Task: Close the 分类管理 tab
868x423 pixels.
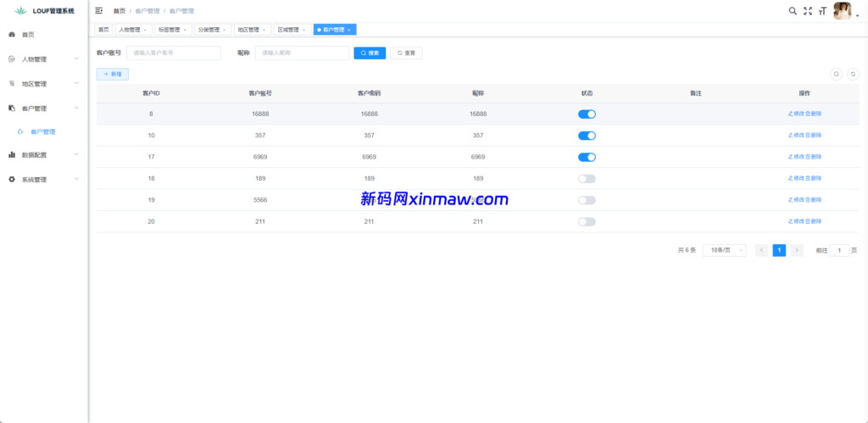Action: coord(224,30)
